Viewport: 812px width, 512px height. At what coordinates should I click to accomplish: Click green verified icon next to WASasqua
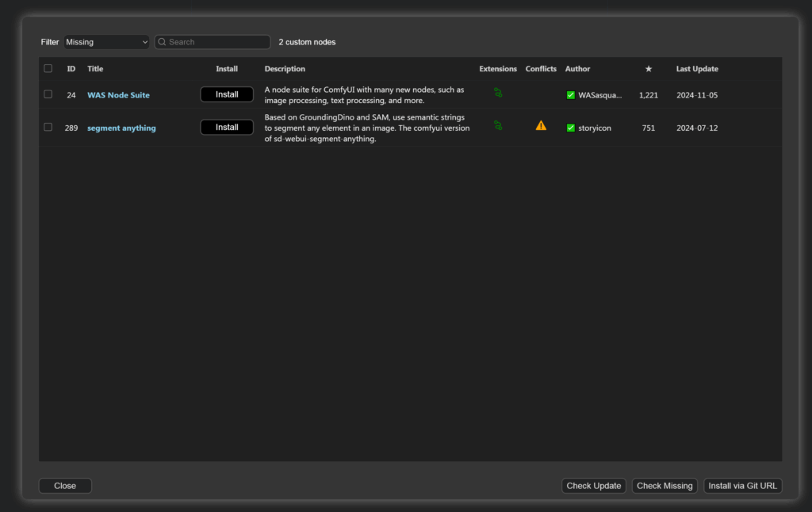570,95
